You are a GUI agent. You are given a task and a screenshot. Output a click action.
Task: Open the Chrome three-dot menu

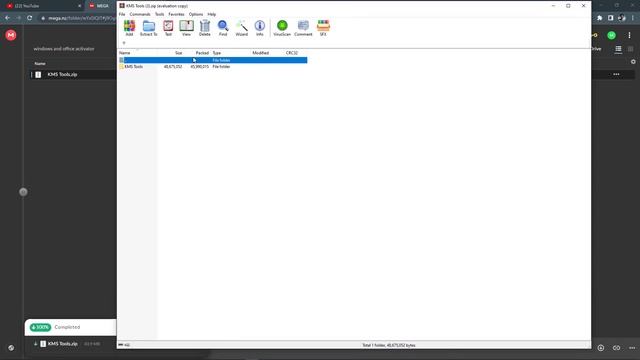(x=633, y=18)
